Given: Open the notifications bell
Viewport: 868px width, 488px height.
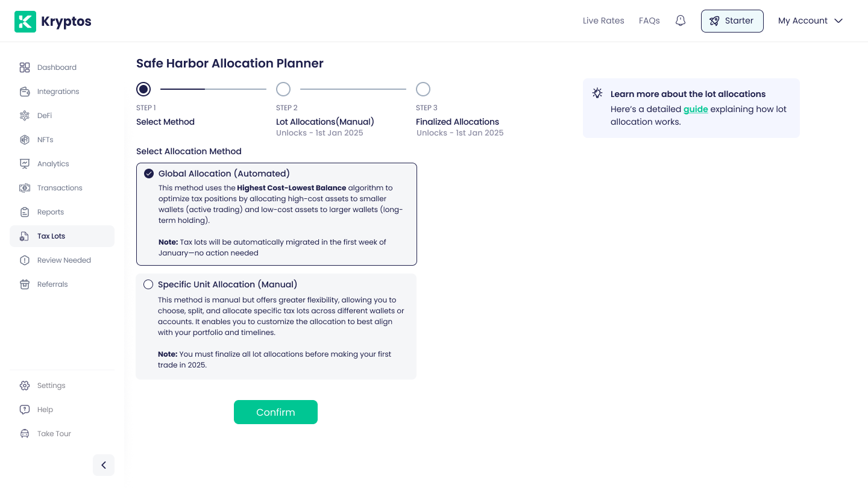Looking at the screenshot, I should click(681, 20).
